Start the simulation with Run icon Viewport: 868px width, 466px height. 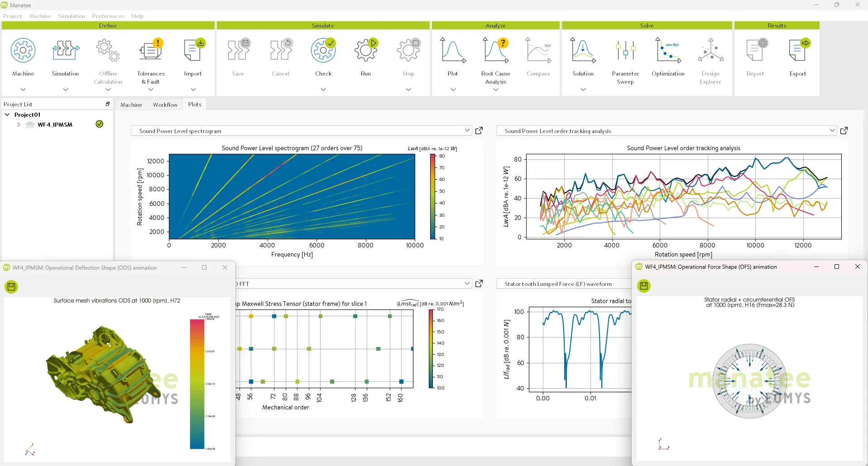[x=366, y=50]
